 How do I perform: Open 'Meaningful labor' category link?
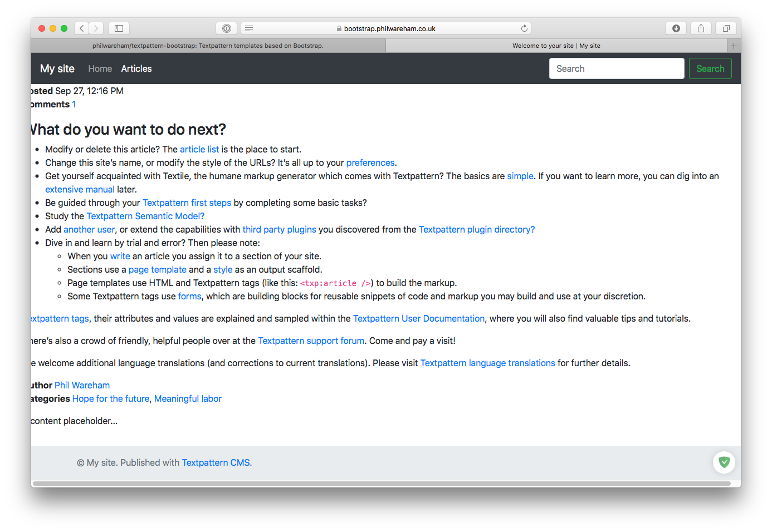pyautogui.click(x=188, y=398)
